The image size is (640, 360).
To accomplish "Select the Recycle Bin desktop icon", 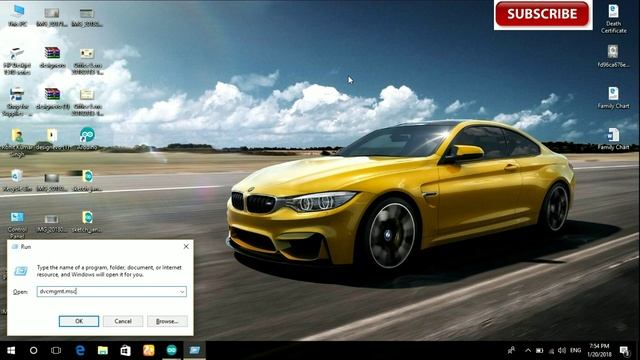I will [x=17, y=180].
